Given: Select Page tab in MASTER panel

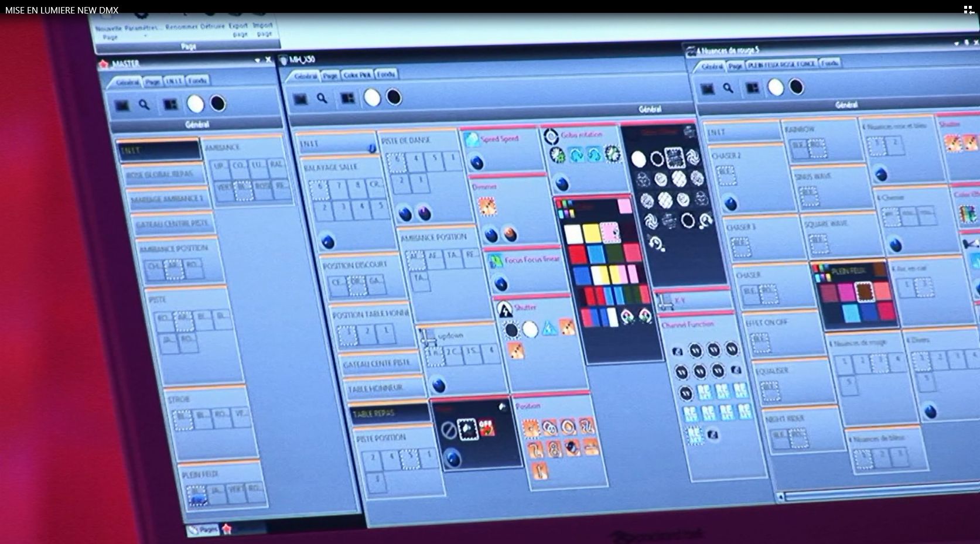Looking at the screenshot, I should (152, 81).
